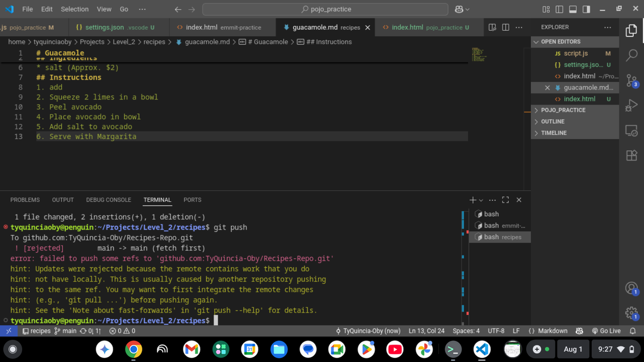Close the guacamole.md editor tab
The height and width of the screenshot is (362, 644).
click(368, 27)
